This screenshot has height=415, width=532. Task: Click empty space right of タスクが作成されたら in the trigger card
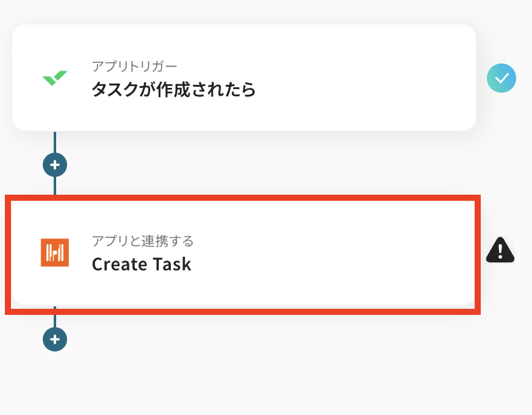pos(366,90)
